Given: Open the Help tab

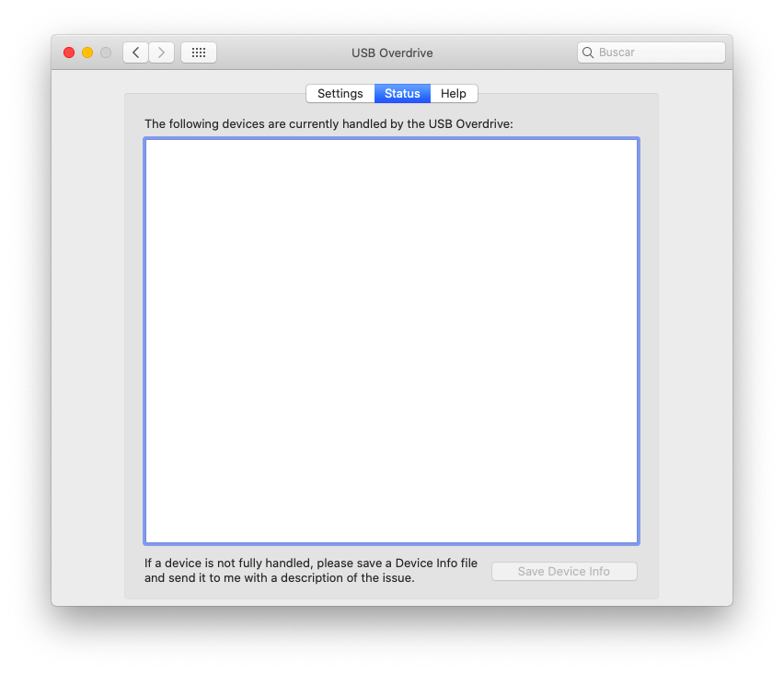Looking at the screenshot, I should pos(454,94).
